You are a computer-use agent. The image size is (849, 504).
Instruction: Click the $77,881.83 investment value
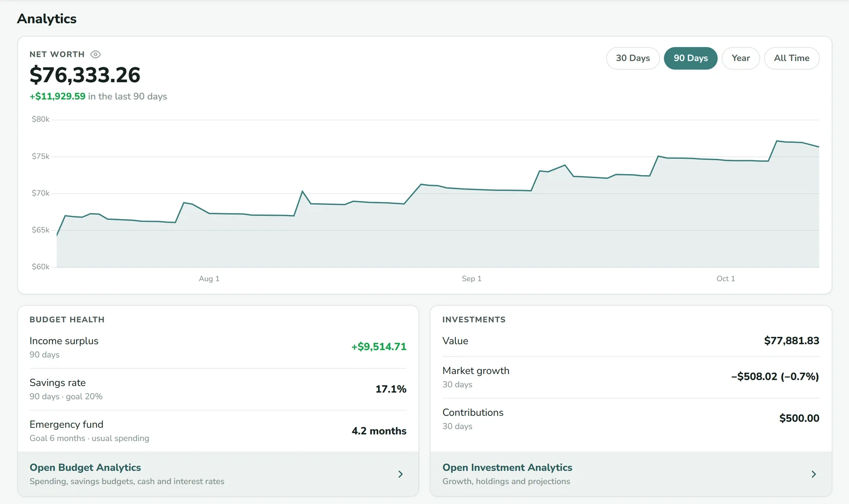coord(792,341)
